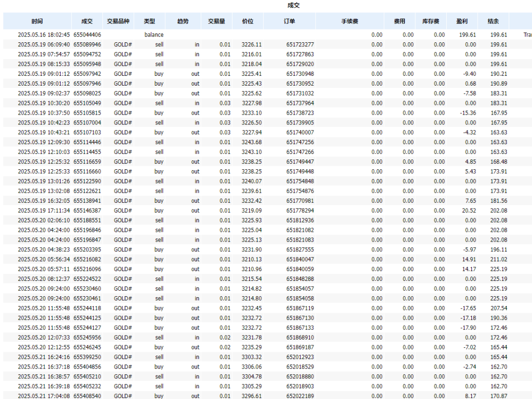Select GOLD# symbol in row 655089946
The image size is (532, 399).
tap(123, 44)
